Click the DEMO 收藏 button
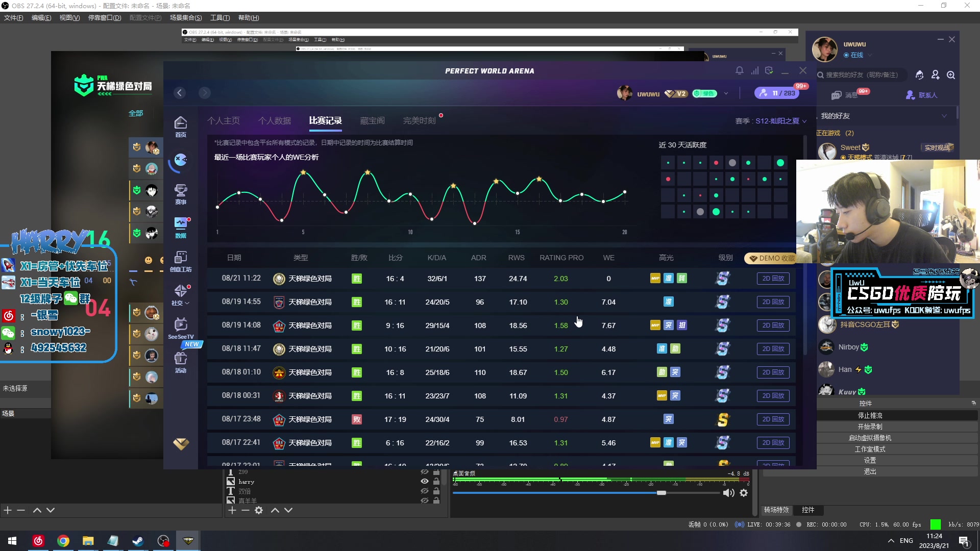 [x=771, y=258]
